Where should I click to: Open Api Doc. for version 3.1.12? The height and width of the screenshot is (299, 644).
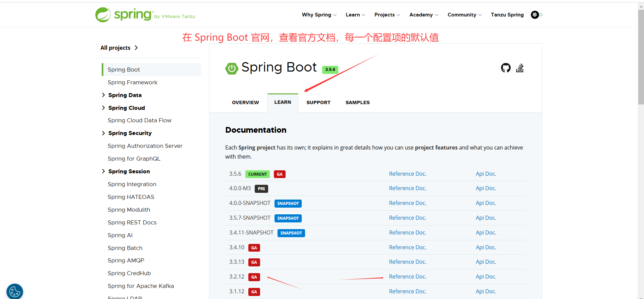click(486, 291)
